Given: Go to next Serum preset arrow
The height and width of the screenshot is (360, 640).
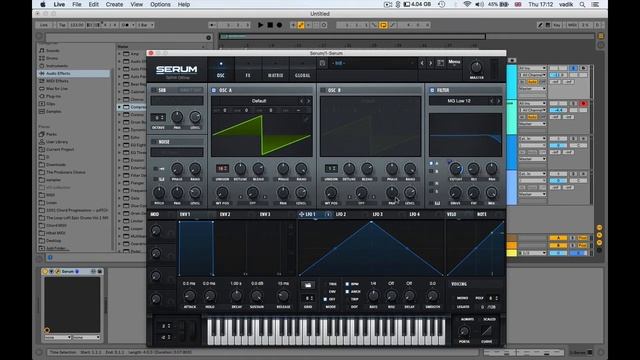Looking at the screenshot, I should tap(431, 63).
